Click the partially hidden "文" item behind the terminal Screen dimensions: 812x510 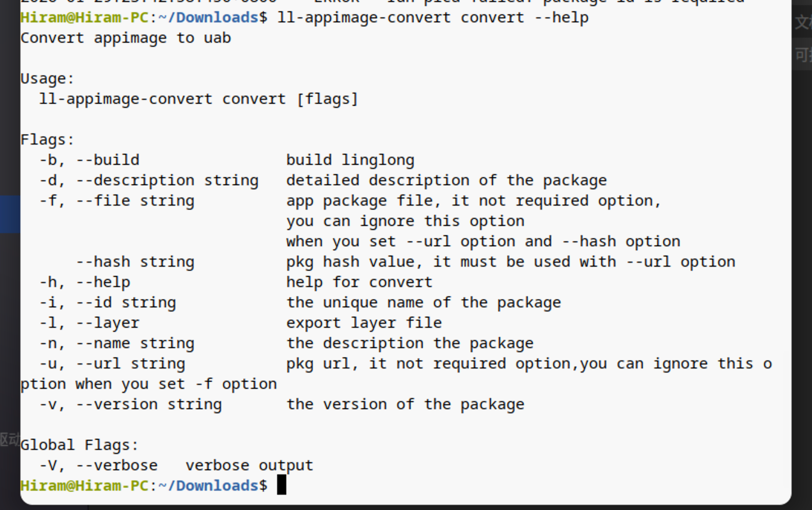click(802, 22)
